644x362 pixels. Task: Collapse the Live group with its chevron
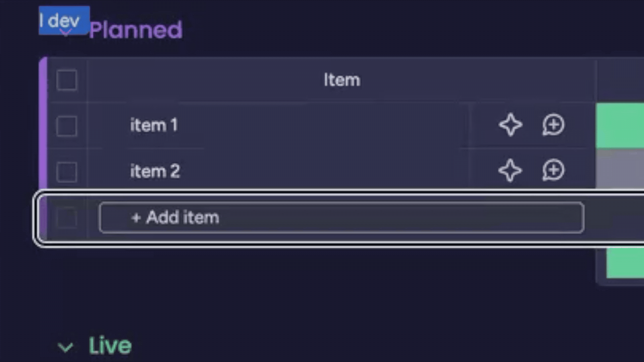pos(66,347)
